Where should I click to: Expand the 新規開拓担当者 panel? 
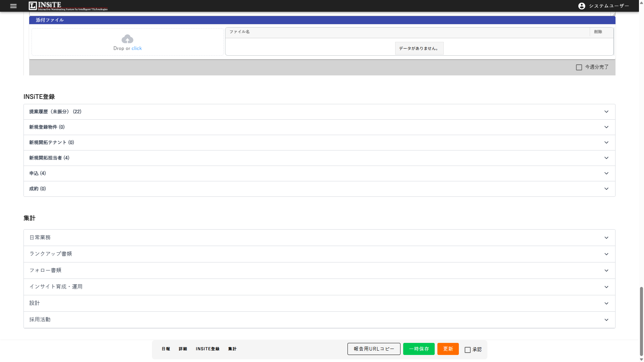point(319,158)
